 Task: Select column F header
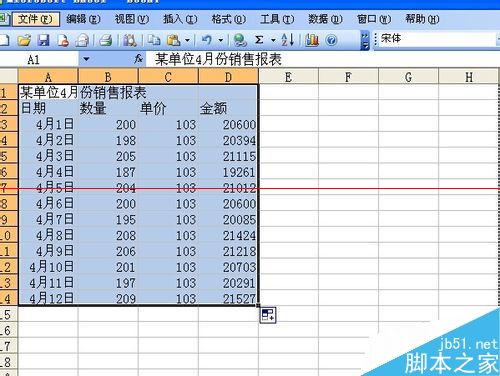(348, 77)
